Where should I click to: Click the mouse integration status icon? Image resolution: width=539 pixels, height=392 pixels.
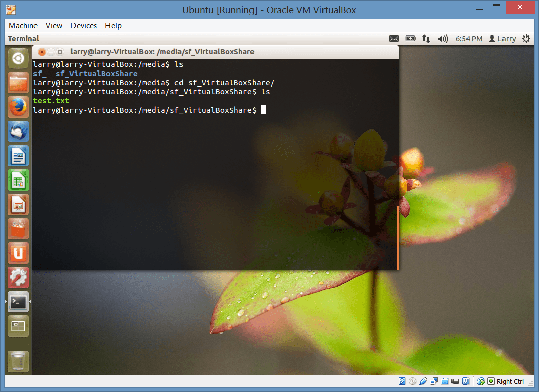point(481,381)
